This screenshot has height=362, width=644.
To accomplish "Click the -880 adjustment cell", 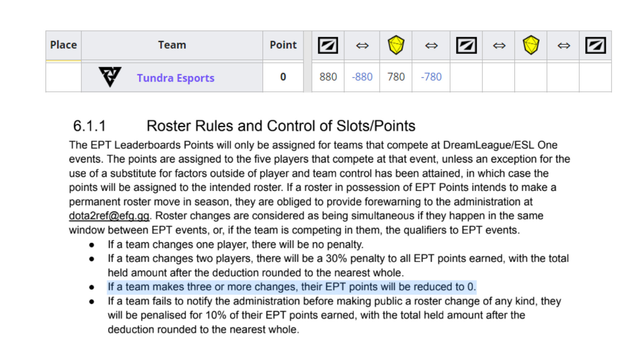I will 362,77.
